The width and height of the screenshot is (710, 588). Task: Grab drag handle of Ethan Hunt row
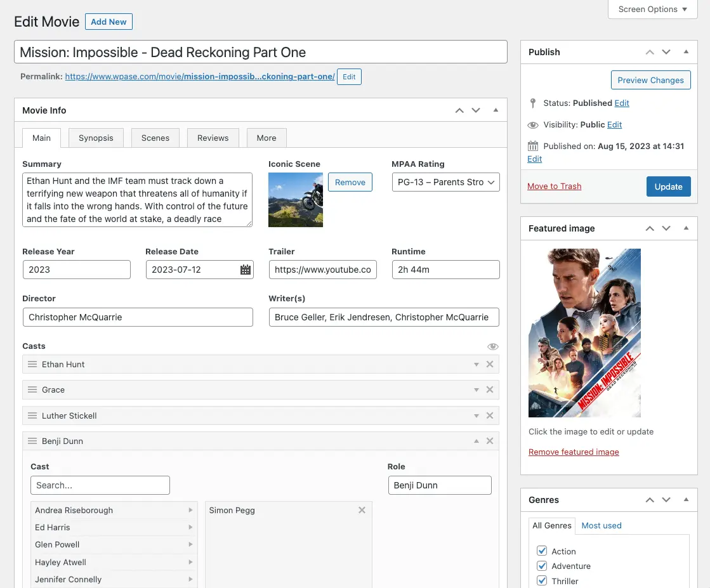click(32, 364)
